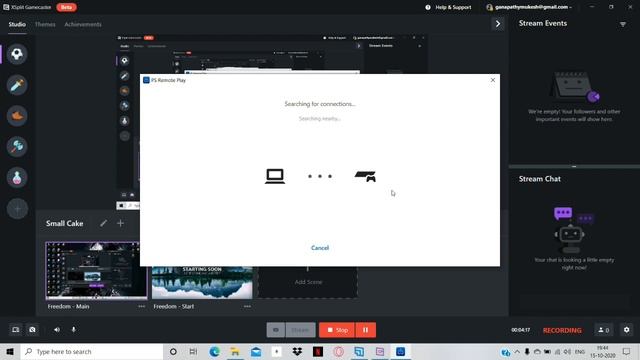Open Opera browser from taskbar
The width and height of the screenshot is (640, 360).
338,351
